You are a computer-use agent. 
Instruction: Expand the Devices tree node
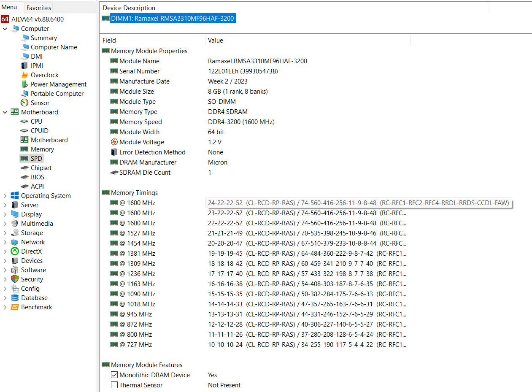pyautogui.click(x=5, y=260)
